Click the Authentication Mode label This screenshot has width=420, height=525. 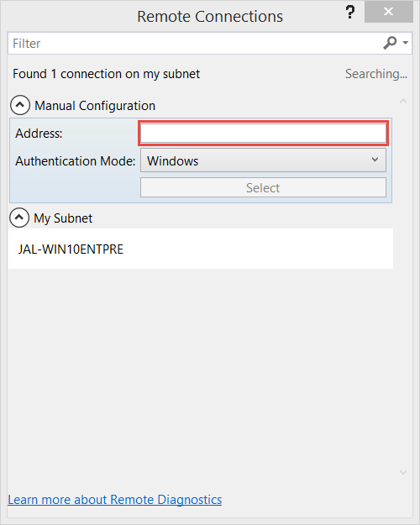pyautogui.click(x=76, y=161)
